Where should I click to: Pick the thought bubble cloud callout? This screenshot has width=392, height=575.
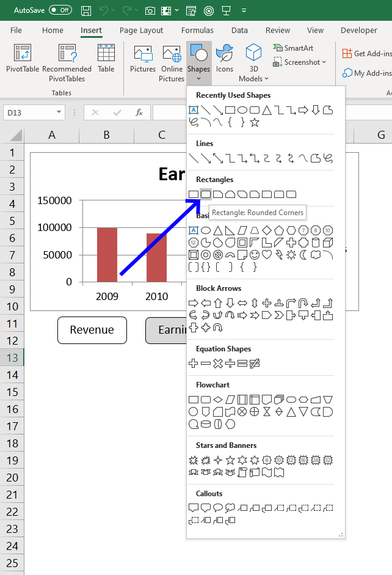tap(230, 508)
